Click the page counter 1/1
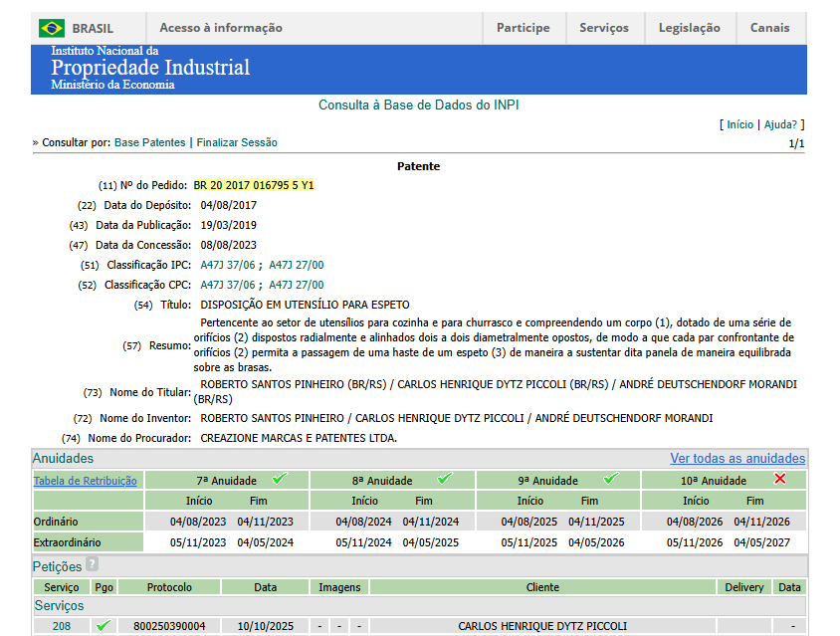The height and width of the screenshot is (636, 840). click(x=796, y=143)
